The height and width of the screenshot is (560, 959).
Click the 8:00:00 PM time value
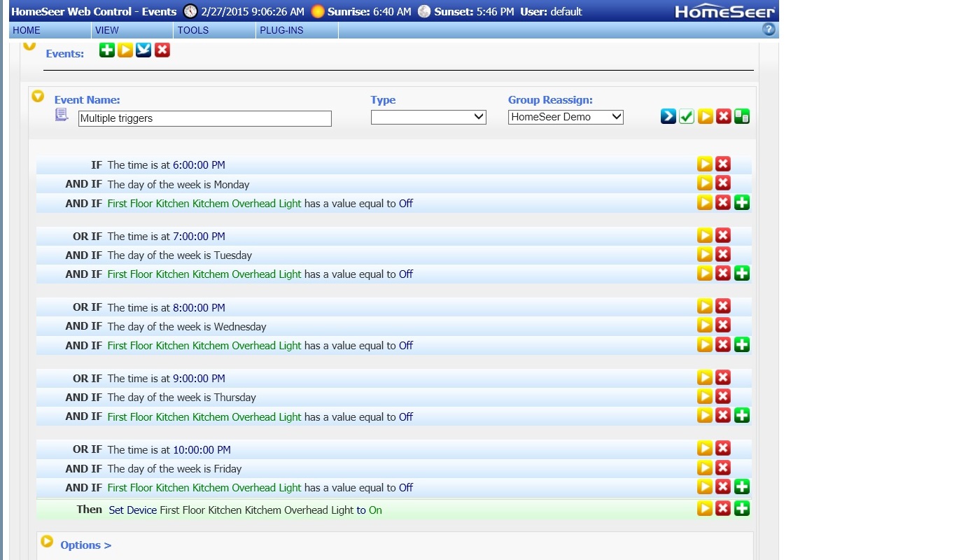click(x=199, y=308)
